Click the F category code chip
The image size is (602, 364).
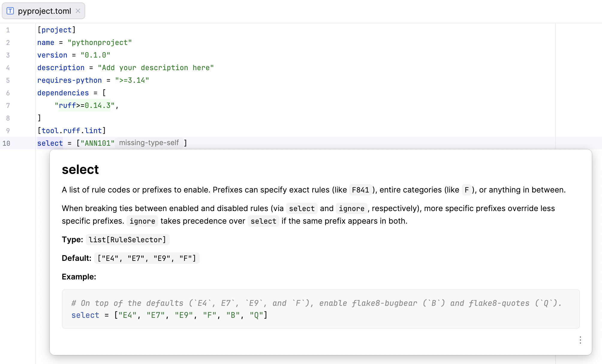click(x=466, y=190)
